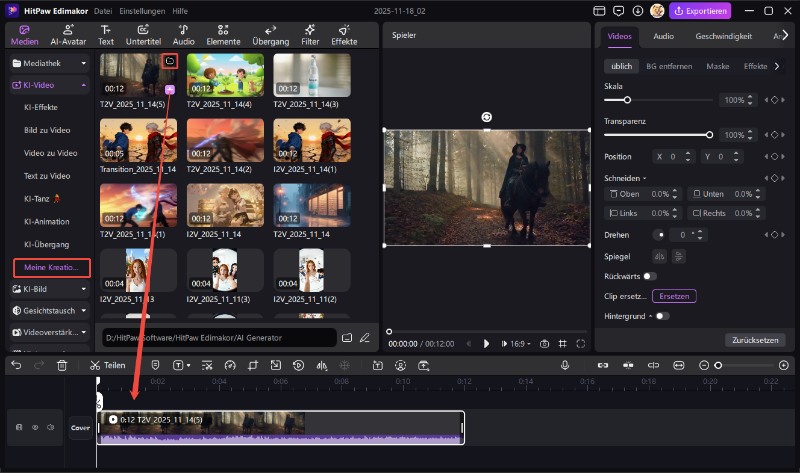Undo the last action
Viewport: 800px width, 473px height.
coord(16,365)
